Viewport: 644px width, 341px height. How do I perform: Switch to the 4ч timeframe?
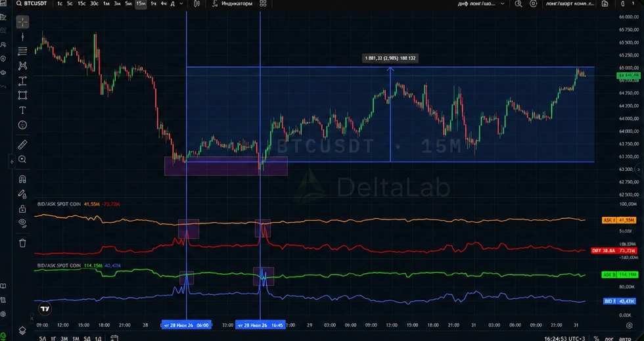coord(164,4)
